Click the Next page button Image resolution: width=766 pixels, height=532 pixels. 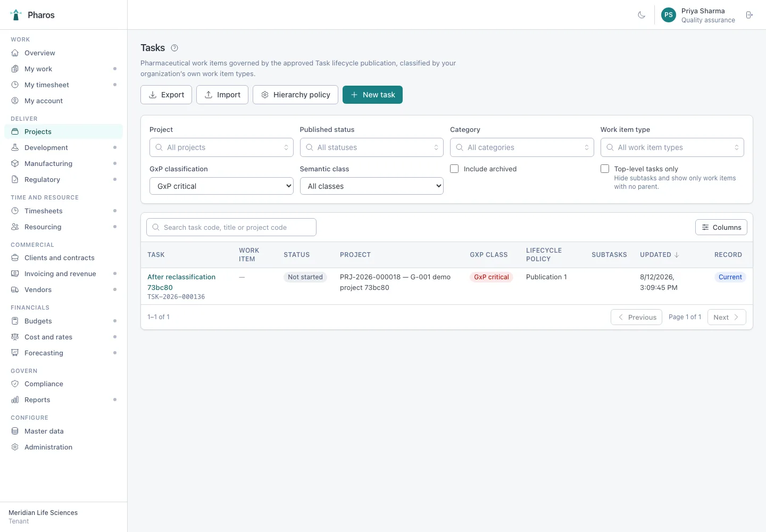point(727,317)
